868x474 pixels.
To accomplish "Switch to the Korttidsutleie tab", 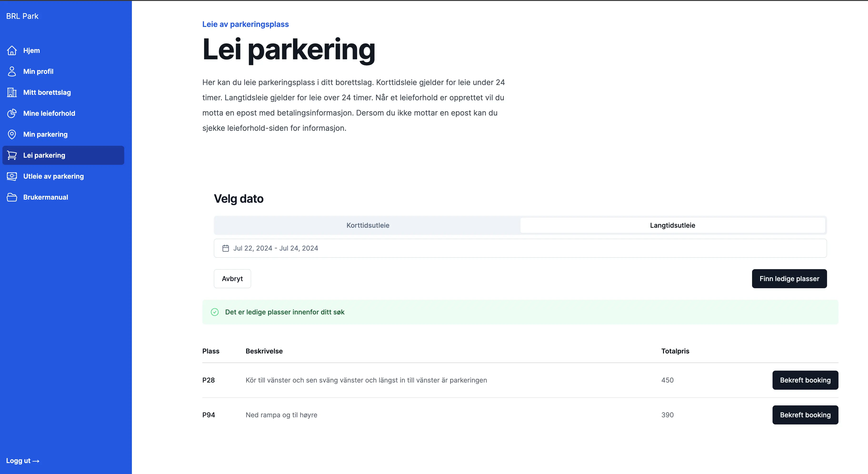I will click(x=368, y=225).
